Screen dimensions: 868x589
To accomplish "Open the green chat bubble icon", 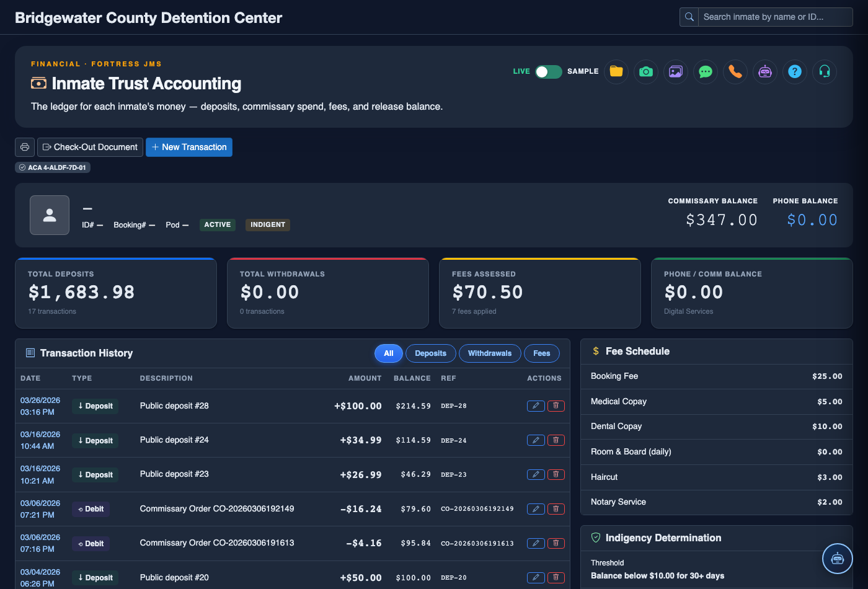I will coord(706,72).
